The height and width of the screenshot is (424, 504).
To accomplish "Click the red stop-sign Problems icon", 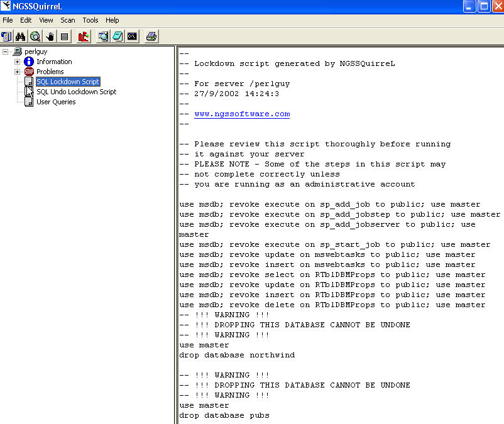I will click(x=29, y=72).
